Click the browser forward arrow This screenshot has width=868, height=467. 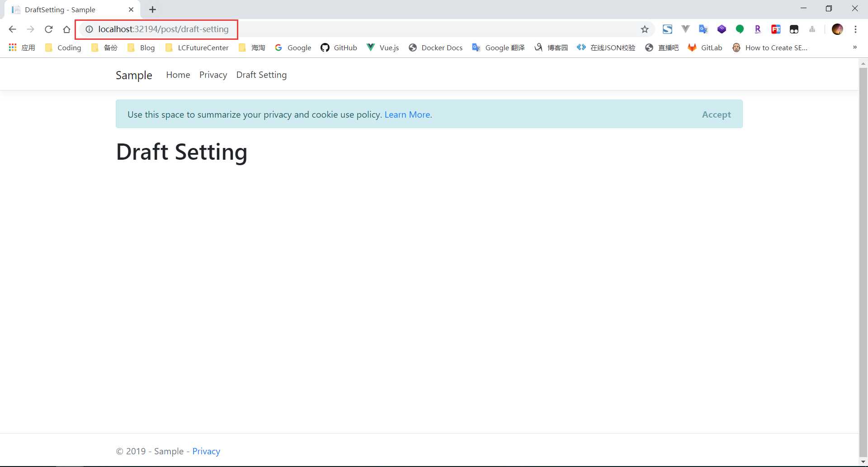(x=30, y=29)
